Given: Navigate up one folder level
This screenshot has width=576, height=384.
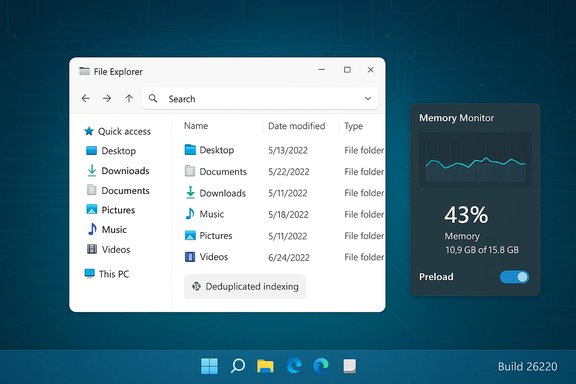Looking at the screenshot, I should (x=129, y=98).
